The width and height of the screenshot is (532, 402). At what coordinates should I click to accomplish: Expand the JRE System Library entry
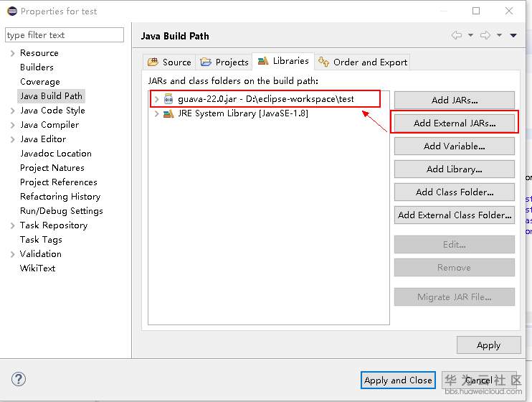coord(156,113)
